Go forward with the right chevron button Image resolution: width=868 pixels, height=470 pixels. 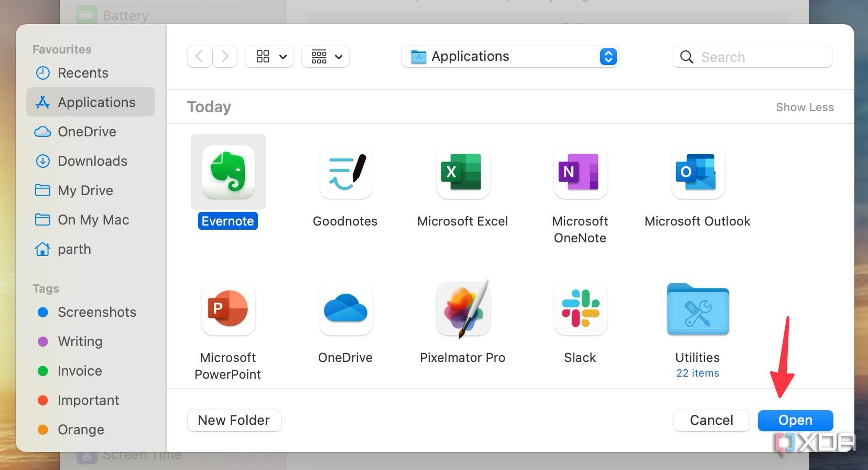point(225,57)
